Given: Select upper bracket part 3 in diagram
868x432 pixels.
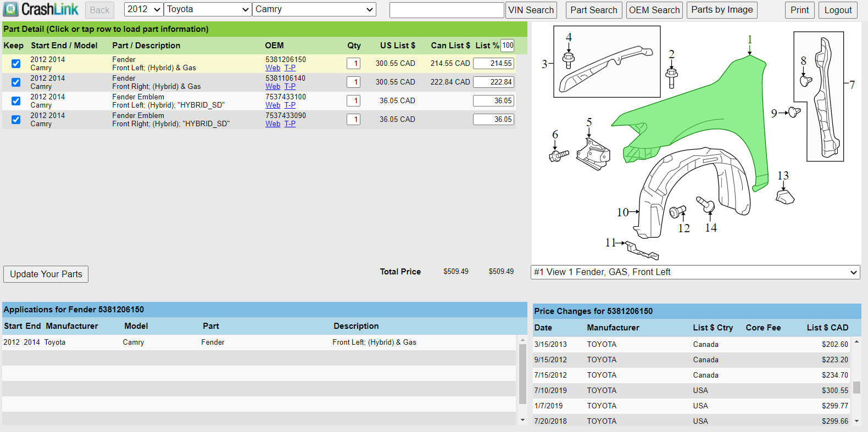Looking at the screenshot, I should click(606, 68).
